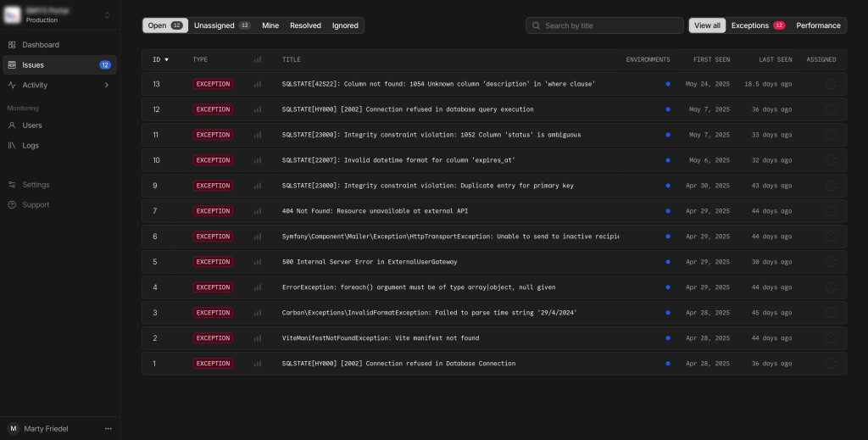This screenshot has width=868, height=440.
Task: Assign issue 11 via its assignee circle
Action: click(831, 135)
